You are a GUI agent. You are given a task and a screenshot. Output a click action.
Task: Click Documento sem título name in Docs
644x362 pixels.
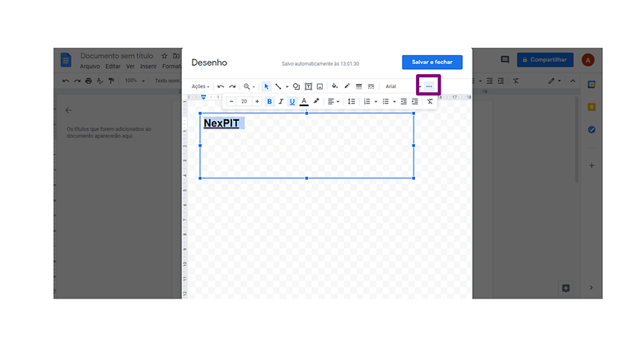[117, 56]
